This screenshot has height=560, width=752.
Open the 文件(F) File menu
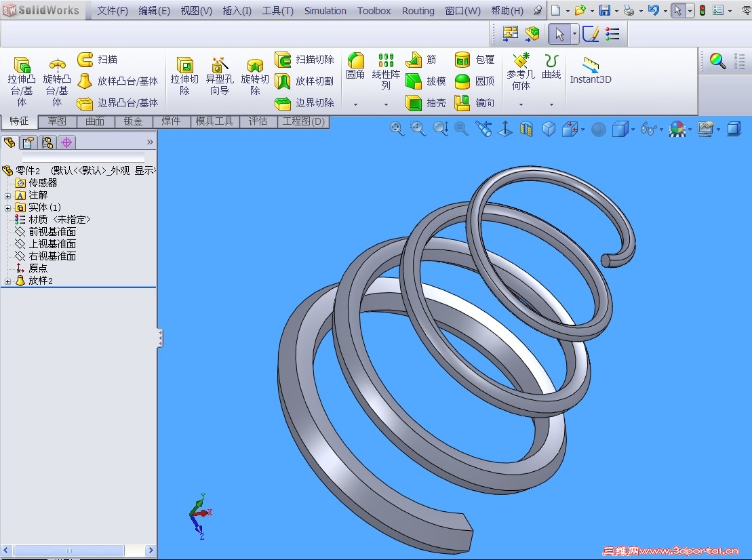click(x=113, y=11)
